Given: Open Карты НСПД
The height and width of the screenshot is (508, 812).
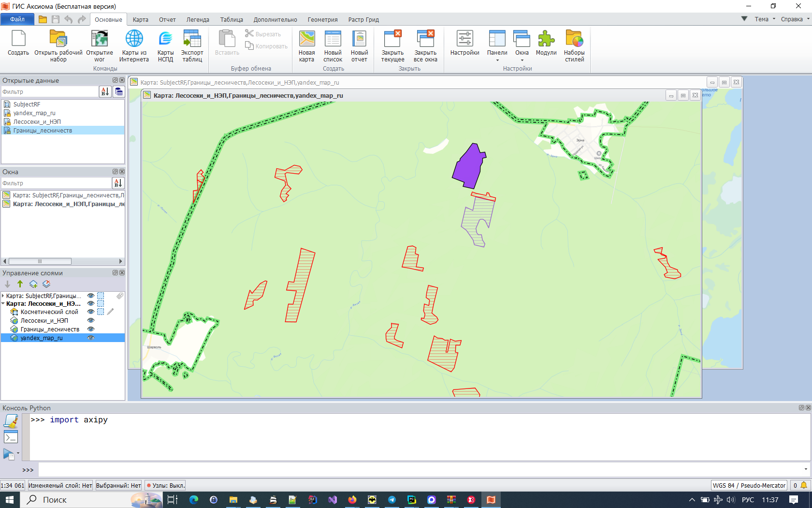Looking at the screenshot, I should click(165, 45).
